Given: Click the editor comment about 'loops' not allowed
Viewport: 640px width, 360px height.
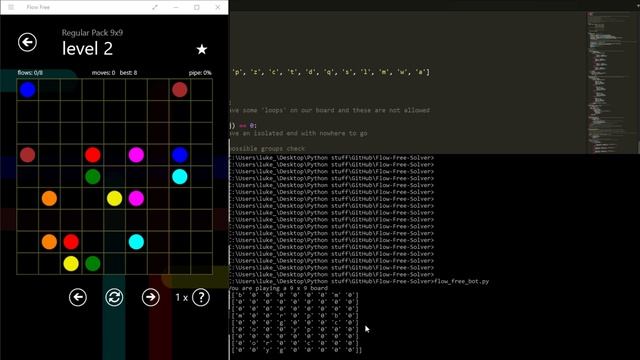Looking at the screenshot, I should point(330,110).
